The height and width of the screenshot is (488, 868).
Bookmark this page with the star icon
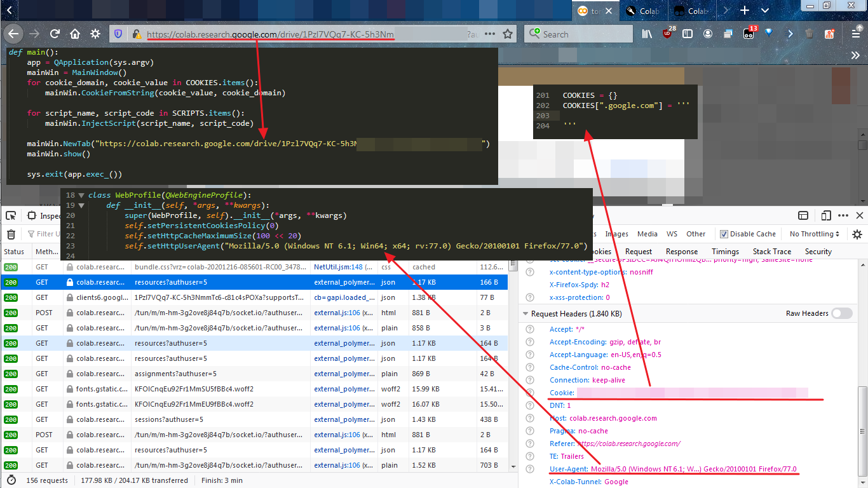click(507, 34)
